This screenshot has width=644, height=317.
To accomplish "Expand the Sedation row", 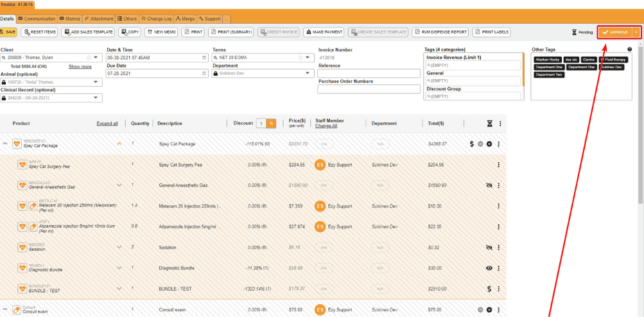I will [119, 247].
